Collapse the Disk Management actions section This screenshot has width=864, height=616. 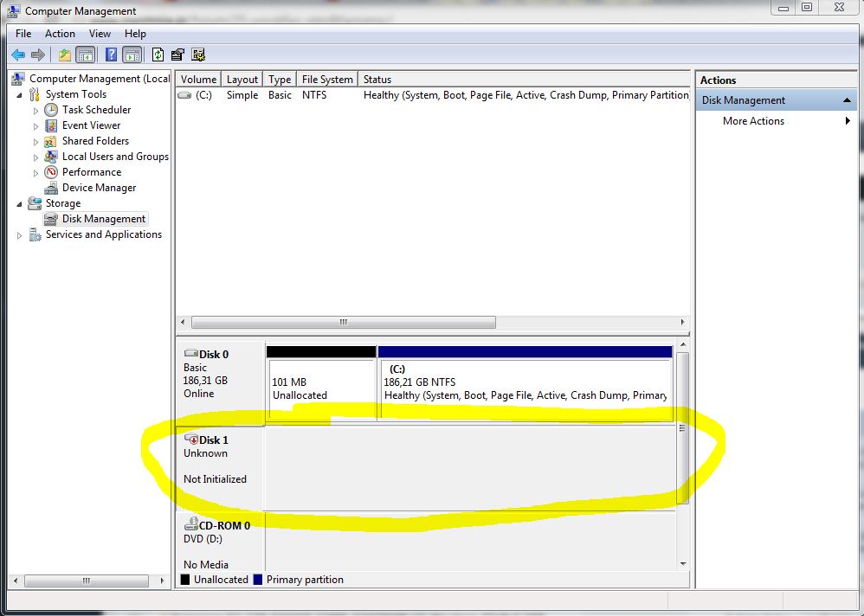point(847,100)
